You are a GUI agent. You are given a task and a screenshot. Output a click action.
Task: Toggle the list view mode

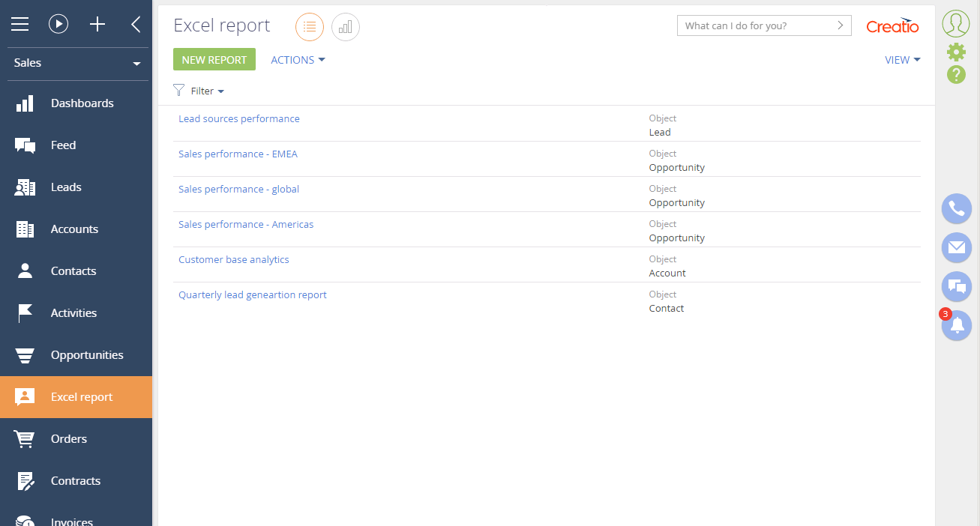310,27
